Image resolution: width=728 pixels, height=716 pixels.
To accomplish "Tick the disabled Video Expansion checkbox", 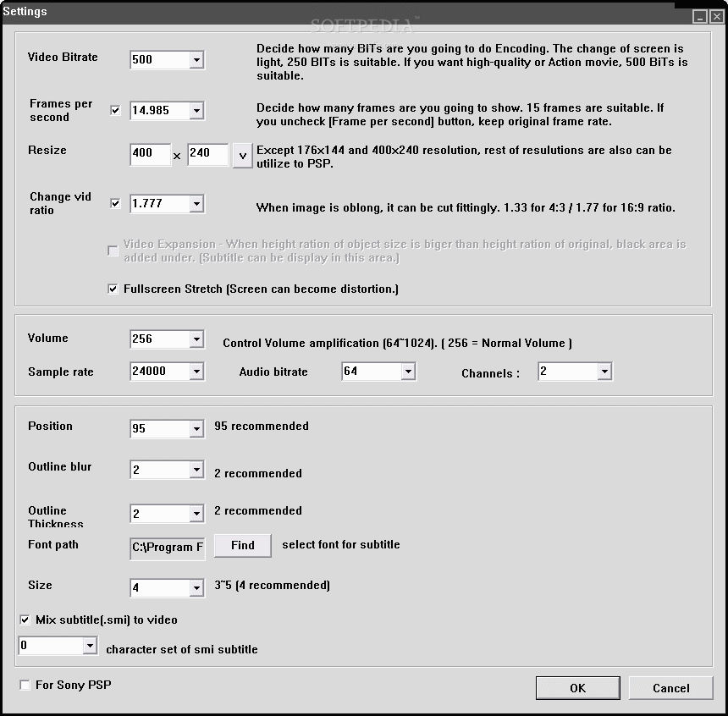I will (x=113, y=251).
